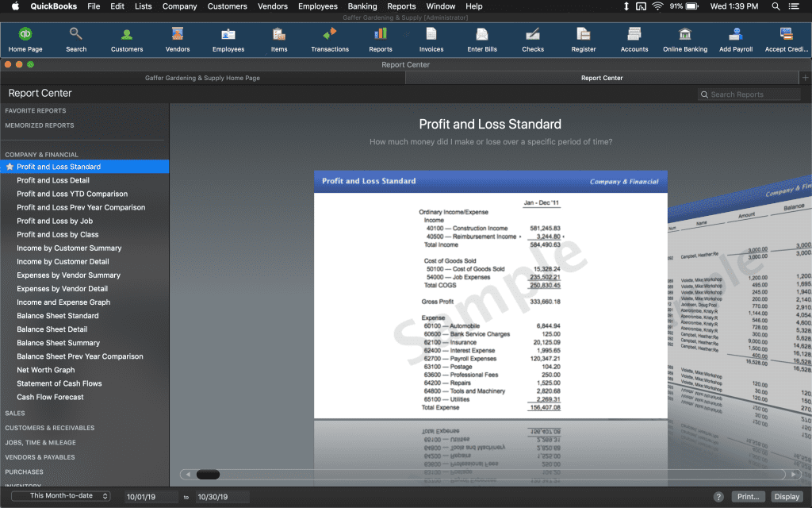Expand the Memorized Reports section
Screen dimensions: 812x508
[40, 125]
